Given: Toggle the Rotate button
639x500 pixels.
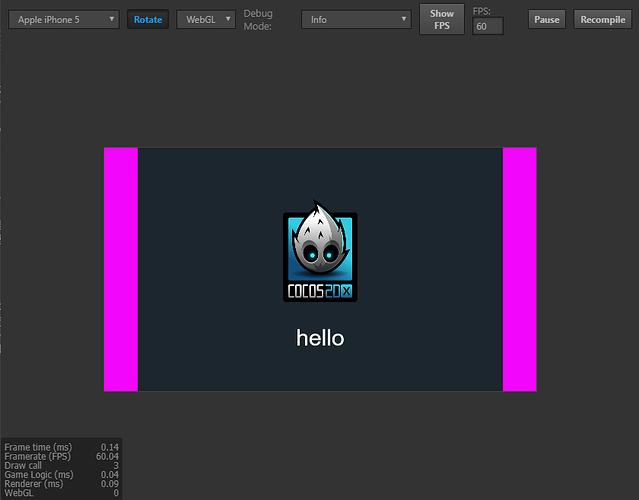Looking at the screenshot, I should pyautogui.click(x=148, y=20).
